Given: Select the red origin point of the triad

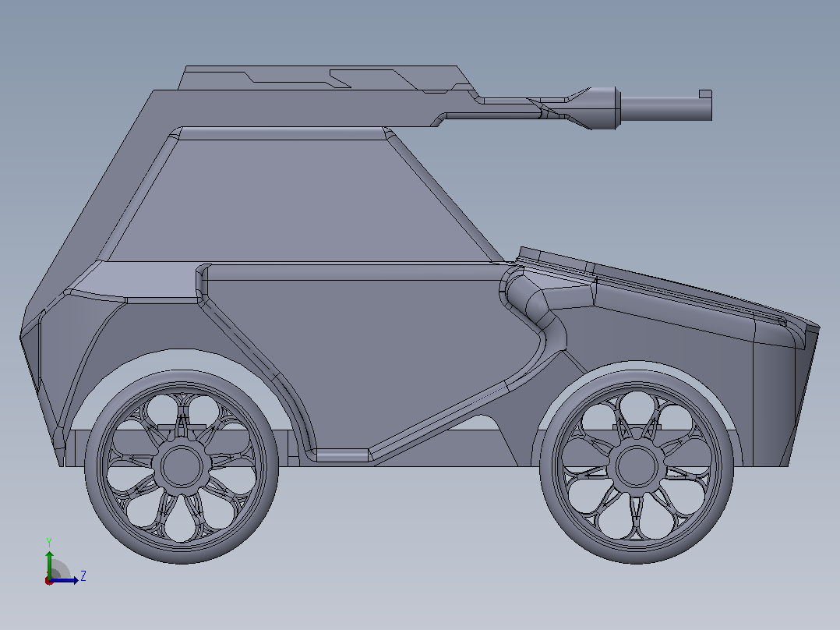Looking at the screenshot, I should 49,581.
